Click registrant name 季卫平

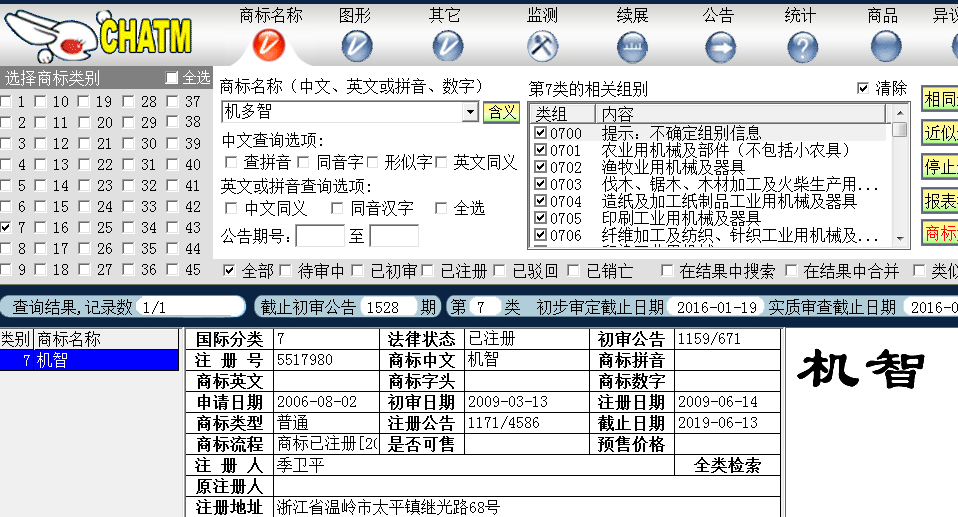coord(300,466)
